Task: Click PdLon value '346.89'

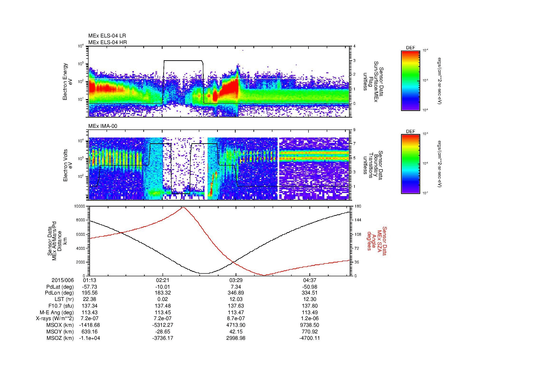Action: pyautogui.click(x=236, y=293)
